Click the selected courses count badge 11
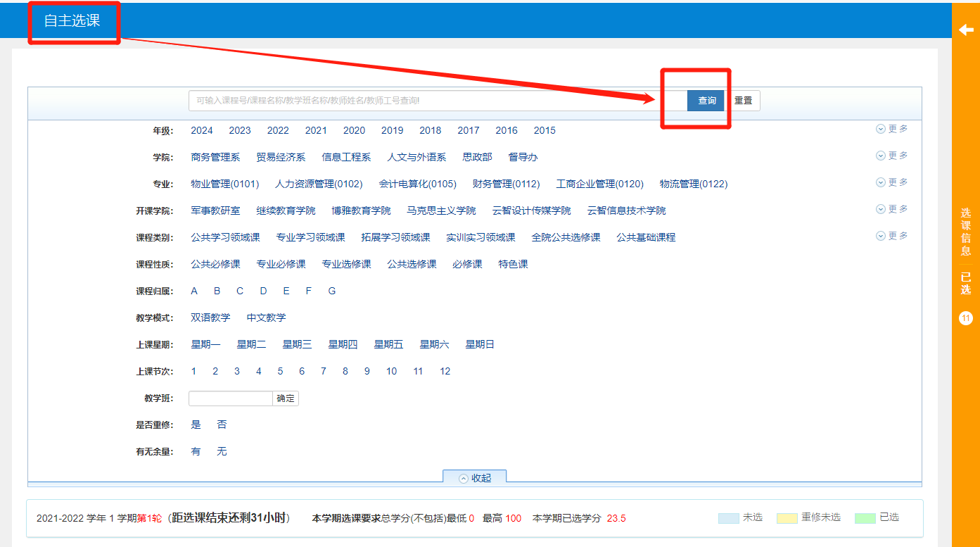The width and height of the screenshot is (980, 547). [x=966, y=319]
